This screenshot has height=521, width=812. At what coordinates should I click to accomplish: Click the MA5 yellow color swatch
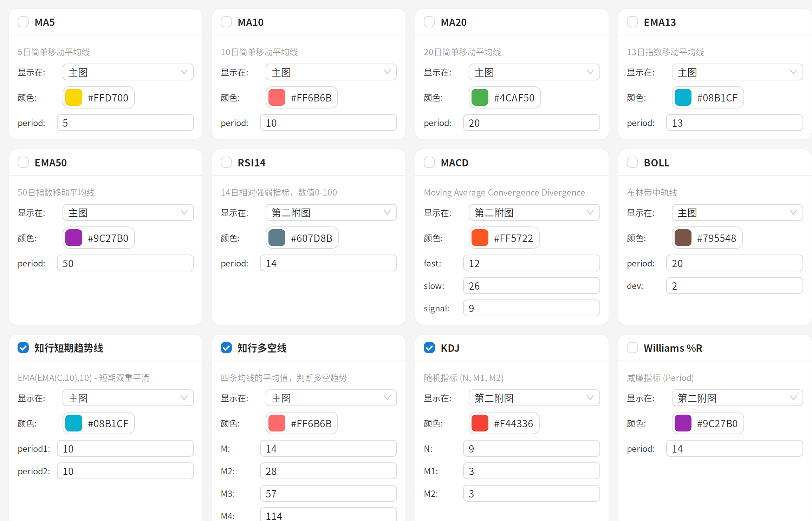[74, 98]
